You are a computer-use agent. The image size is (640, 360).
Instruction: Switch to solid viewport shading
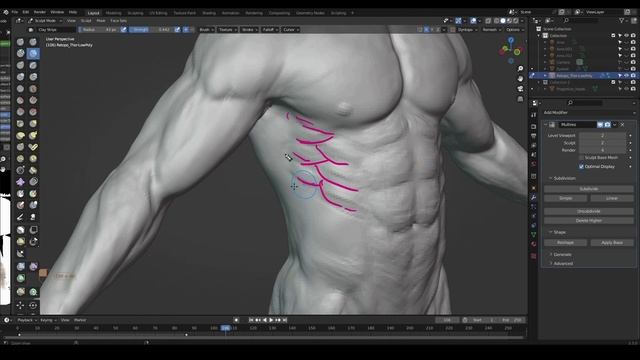point(503,21)
